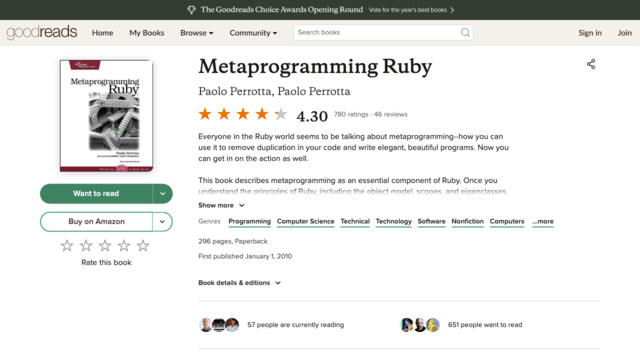Open the Community dropdown menu
640x360 pixels.
[253, 33]
